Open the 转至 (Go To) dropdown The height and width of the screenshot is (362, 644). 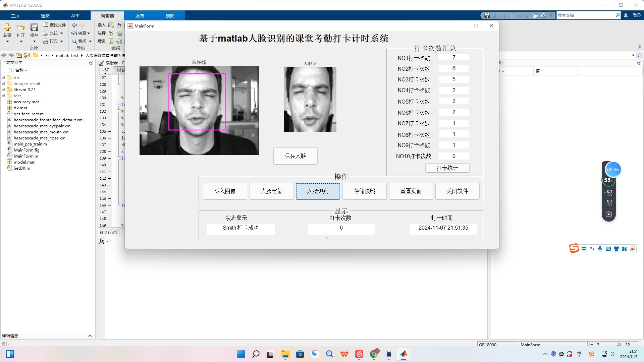click(89, 33)
